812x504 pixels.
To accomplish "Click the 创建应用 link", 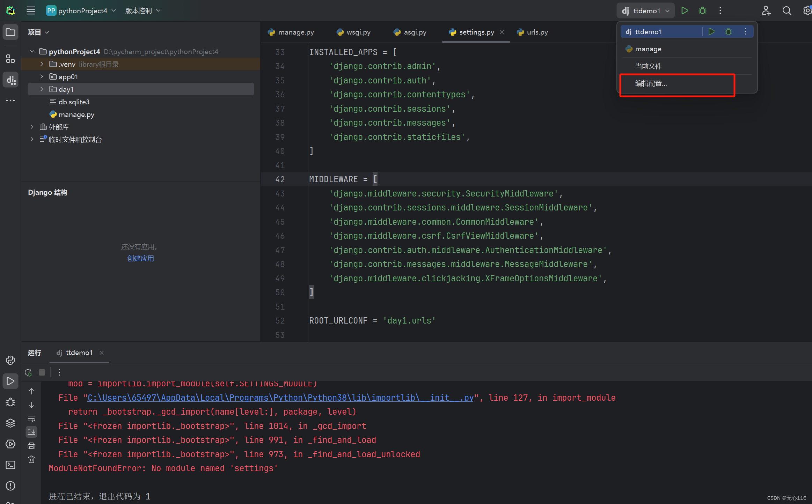I will (140, 258).
